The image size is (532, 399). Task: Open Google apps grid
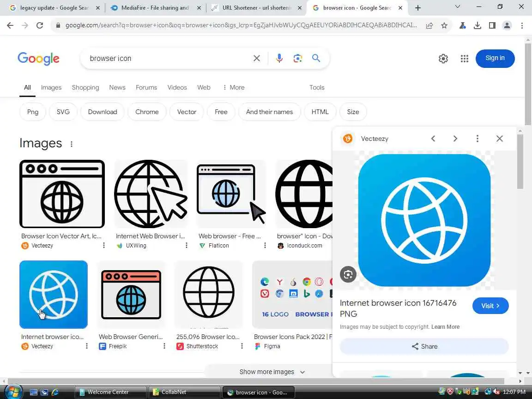(465, 59)
